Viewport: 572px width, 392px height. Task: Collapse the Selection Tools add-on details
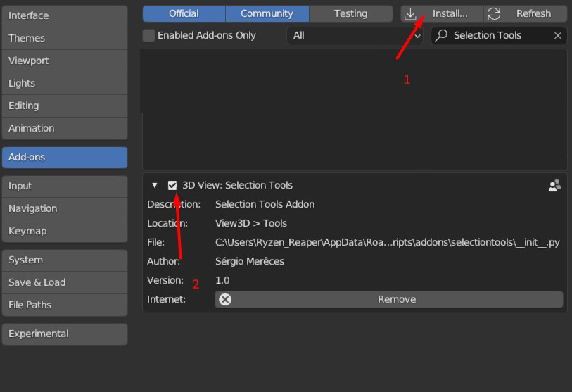(155, 185)
